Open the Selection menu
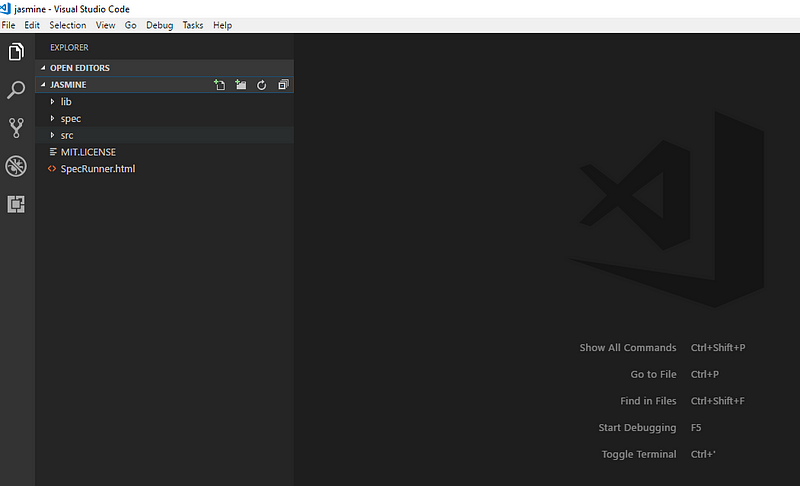The height and width of the screenshot is (486, 800). tap(67, 25)
